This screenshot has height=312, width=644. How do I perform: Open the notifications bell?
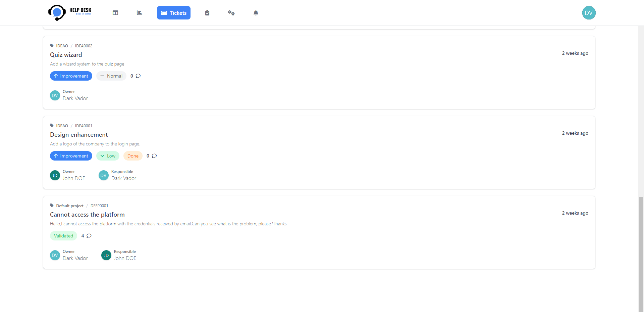[x=256, y=13]
